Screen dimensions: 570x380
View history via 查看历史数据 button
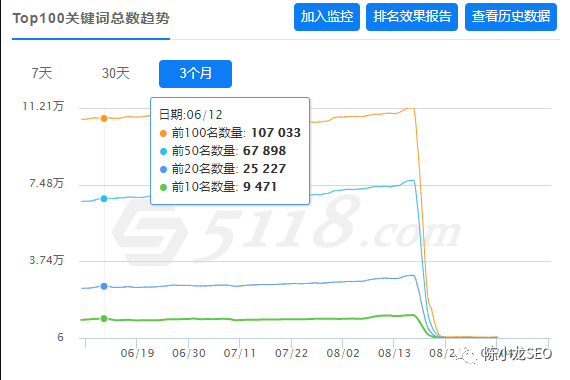(511, 17)
